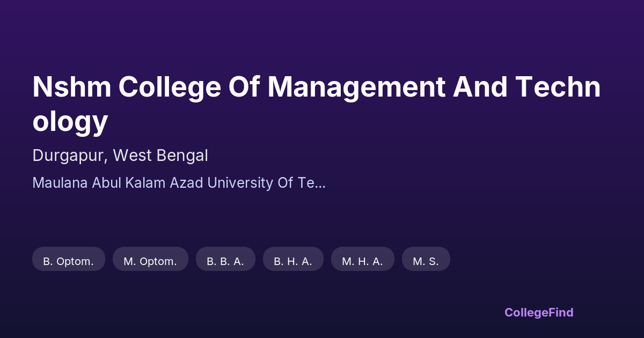
Task: Click the B. Optom. course chip
Action: (x=68, y=261)
